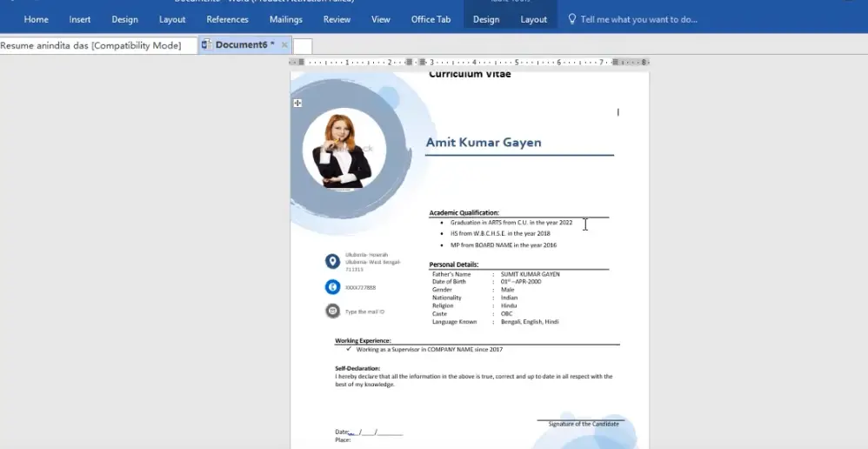Viewport: 868px width, 449px height.
Task: Click the blue phone icon
Action: [332, 287]
